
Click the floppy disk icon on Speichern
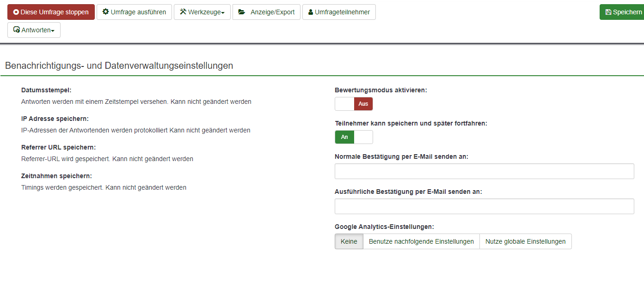(608, 12)
